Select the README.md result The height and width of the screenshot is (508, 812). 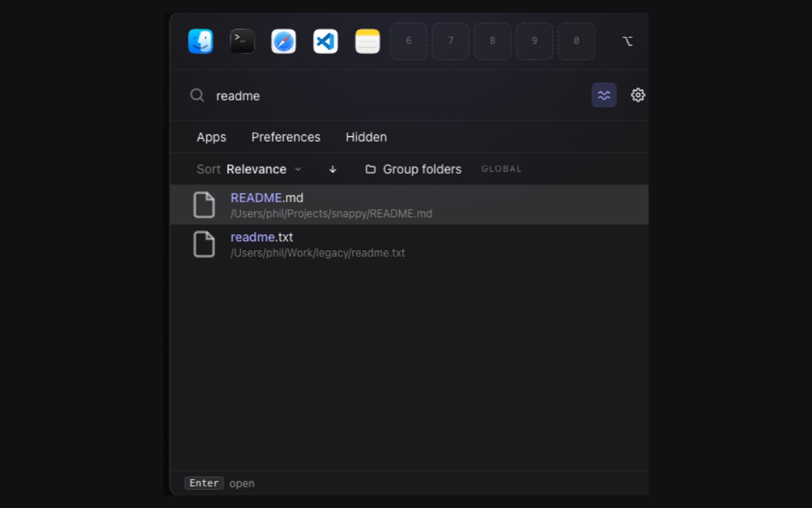point(409,204)
